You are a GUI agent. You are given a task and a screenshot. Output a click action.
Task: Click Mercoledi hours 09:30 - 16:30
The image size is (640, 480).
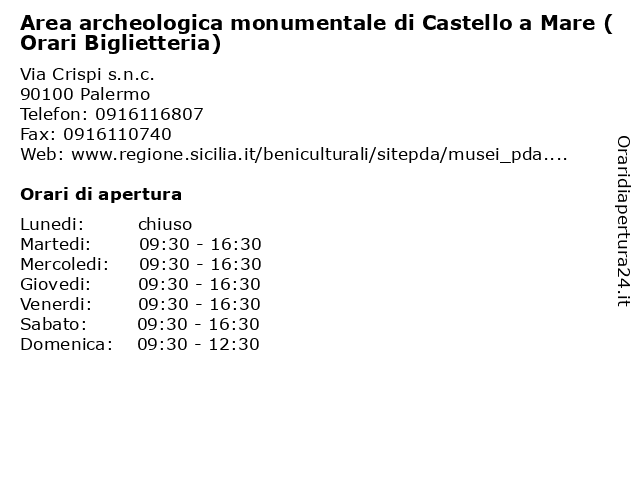coord(200,264)
